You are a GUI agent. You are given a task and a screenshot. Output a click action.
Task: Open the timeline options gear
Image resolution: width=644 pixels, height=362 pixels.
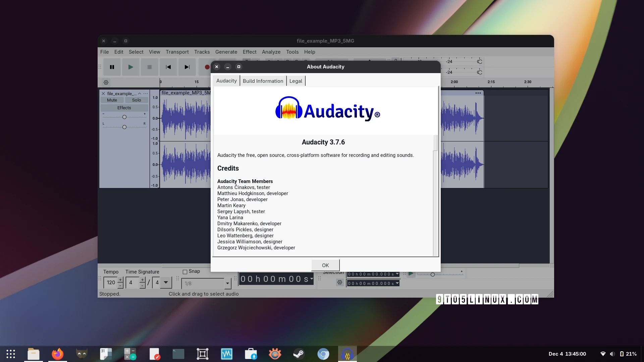click(x=106, y=82)
